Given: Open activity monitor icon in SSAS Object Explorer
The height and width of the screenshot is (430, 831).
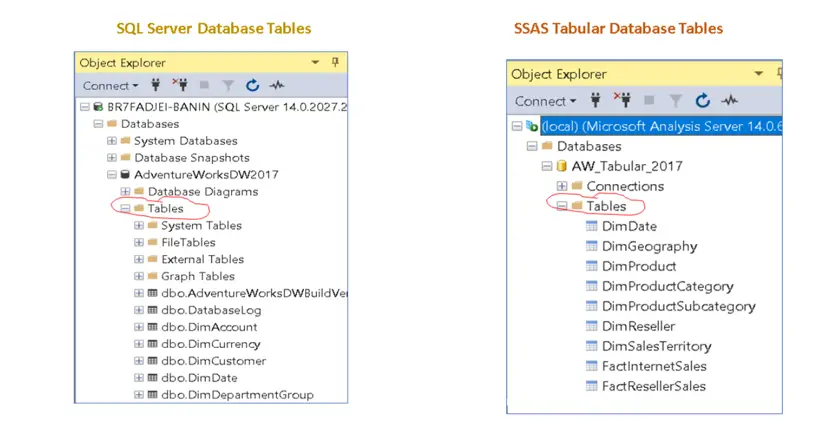Looking at the screenshot, I should click(730, 100).
